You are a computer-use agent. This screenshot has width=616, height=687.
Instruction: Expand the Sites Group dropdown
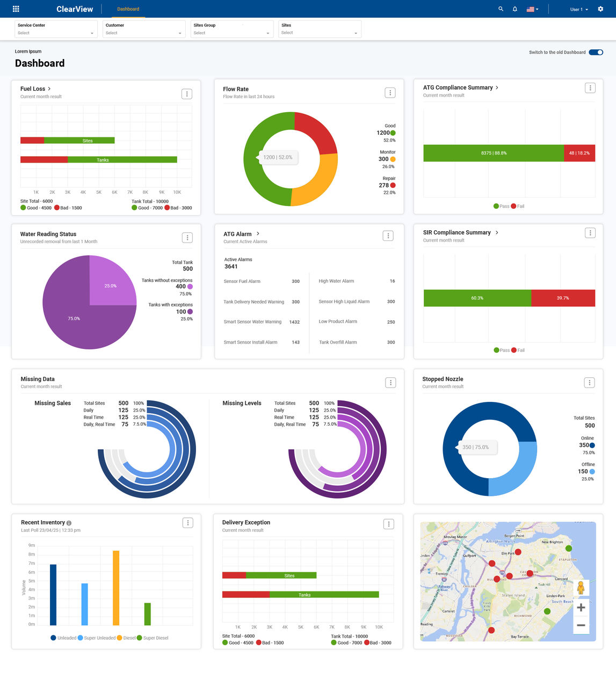232,29
